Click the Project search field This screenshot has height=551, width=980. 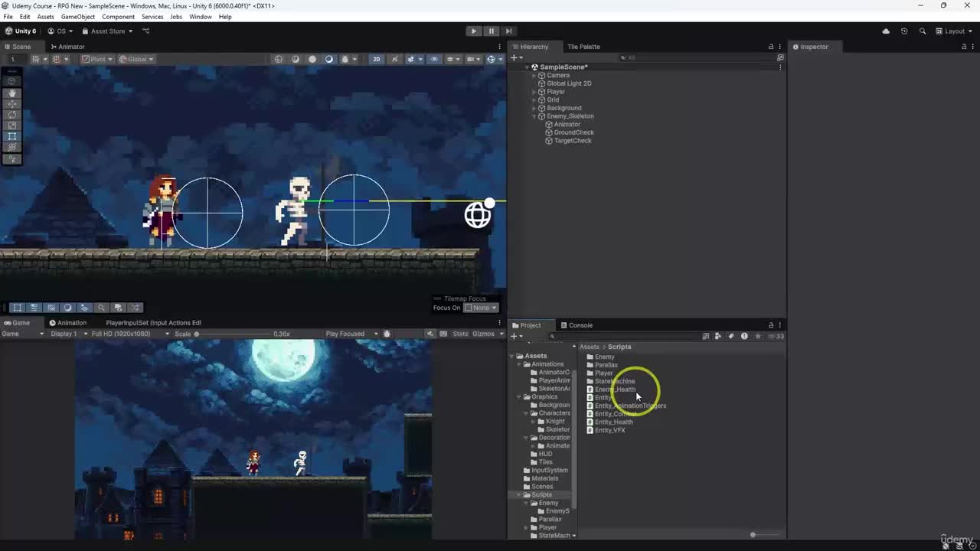click(625, 336)
